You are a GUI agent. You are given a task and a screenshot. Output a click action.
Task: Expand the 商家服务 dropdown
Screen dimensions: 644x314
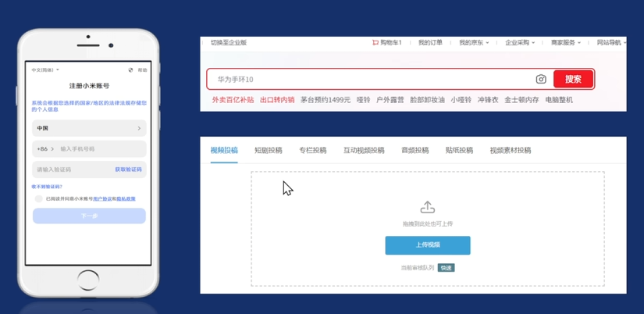(x=566, y=43)
